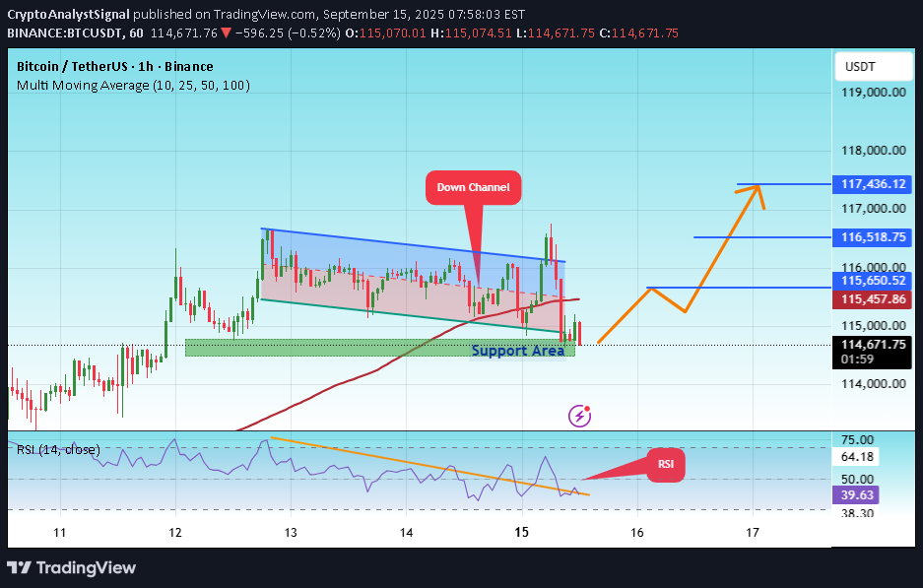Viewport: 923px width, 588px height.
Task: Click the Support Area text
Action: (x=518, y=351)
